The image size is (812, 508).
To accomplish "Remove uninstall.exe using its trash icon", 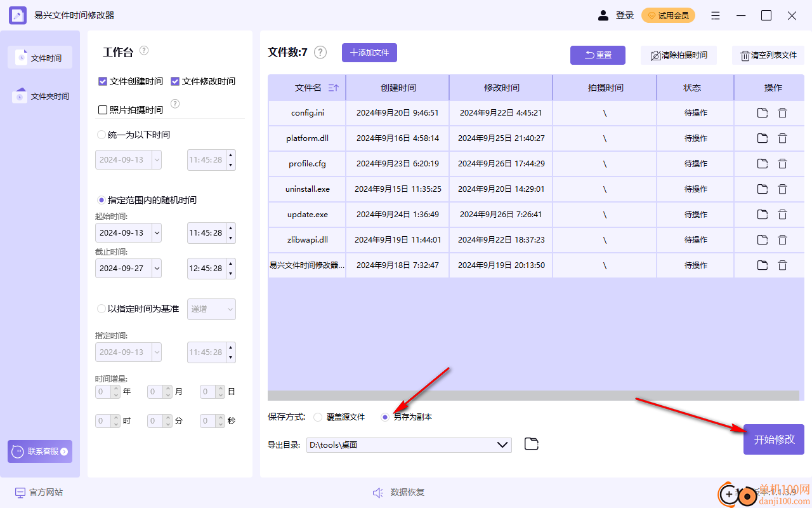I will (782, 189).
